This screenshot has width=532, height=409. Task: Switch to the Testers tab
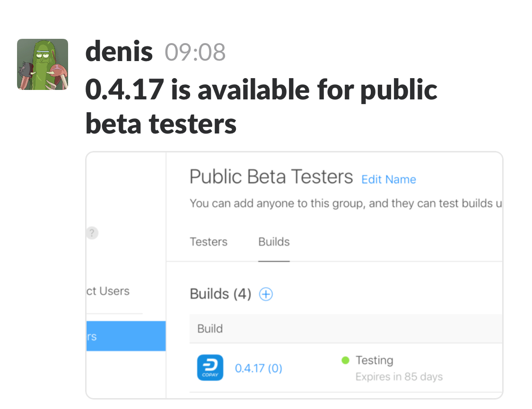[209, 242]
